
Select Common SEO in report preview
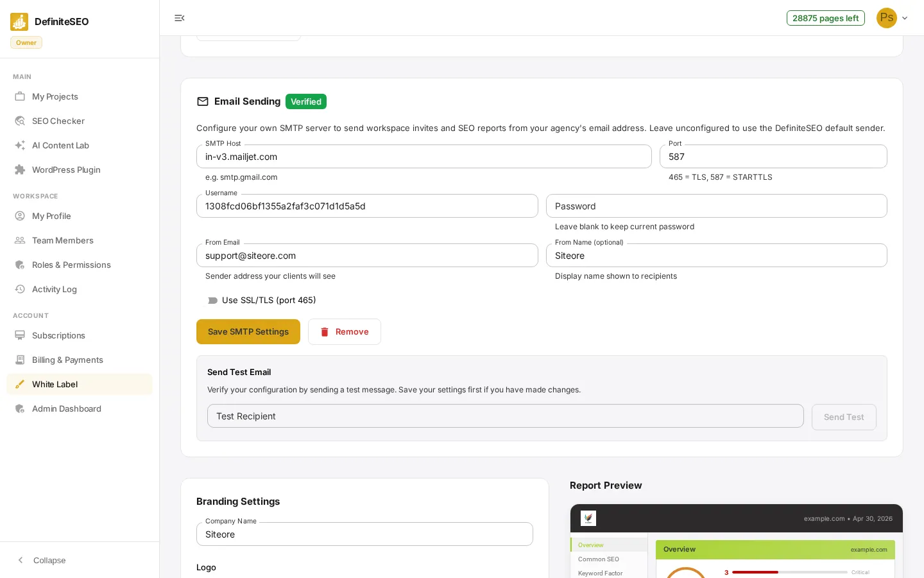(609, 559)
